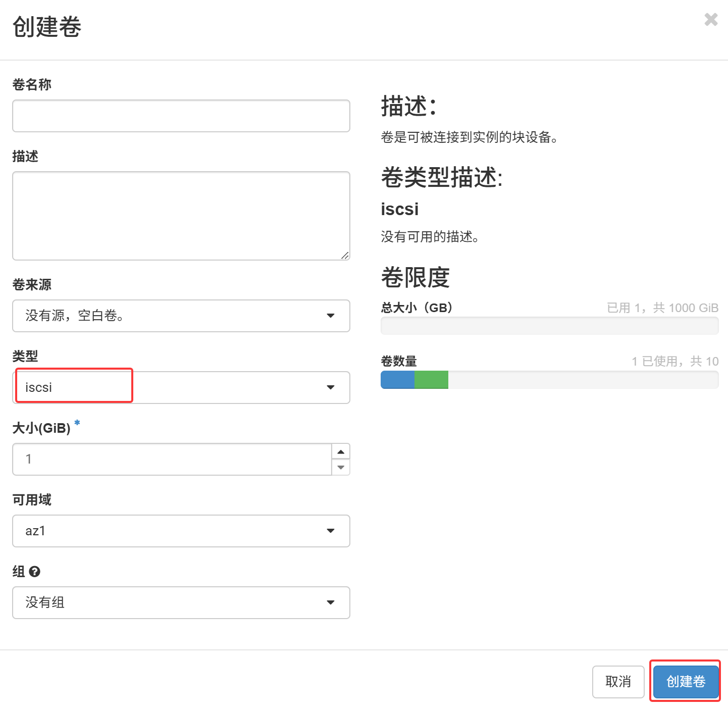Click the 已用 1，共 1000 GiB text
728x711 pixels.
point(663,308)
